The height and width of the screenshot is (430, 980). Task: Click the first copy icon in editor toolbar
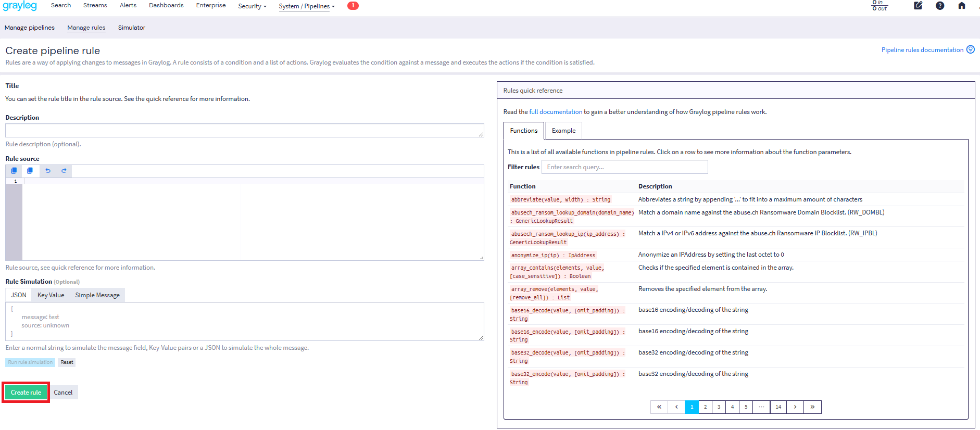coord(14,171)
